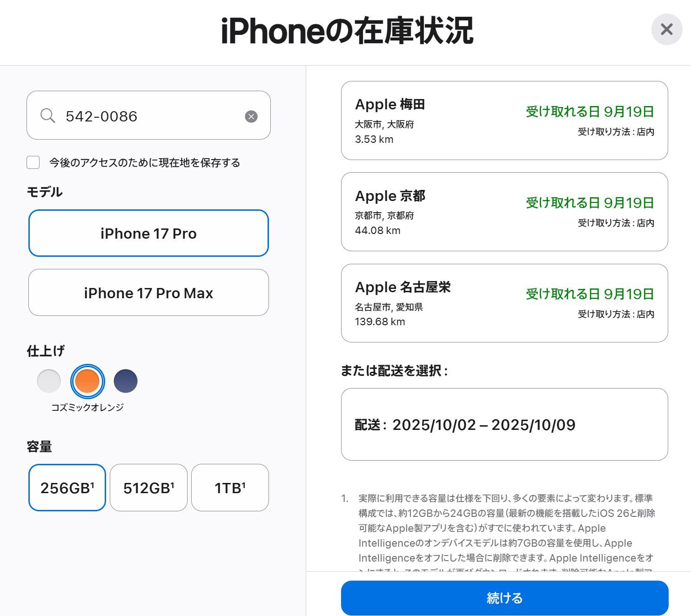Choose Apple 梅田 store for pickup
The image size is (691, 616).
click(x=504, y=121)
